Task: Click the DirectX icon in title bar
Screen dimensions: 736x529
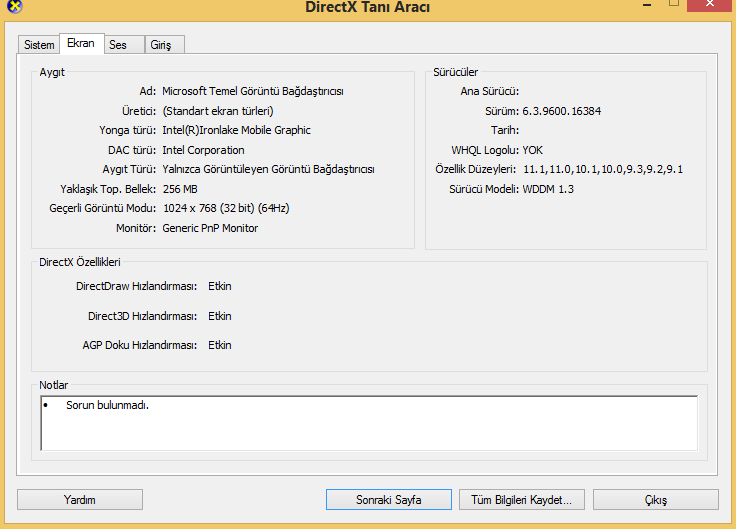Action: (15, 6)
